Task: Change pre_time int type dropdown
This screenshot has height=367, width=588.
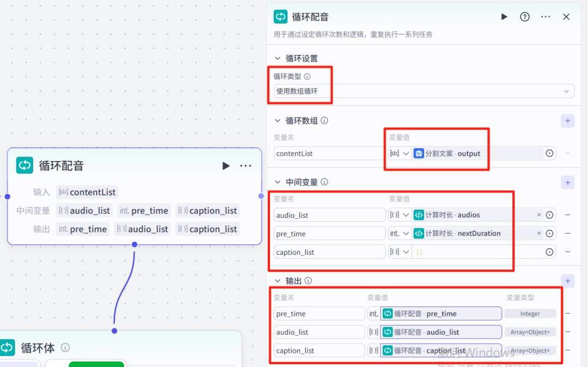Action: point(400,233)
